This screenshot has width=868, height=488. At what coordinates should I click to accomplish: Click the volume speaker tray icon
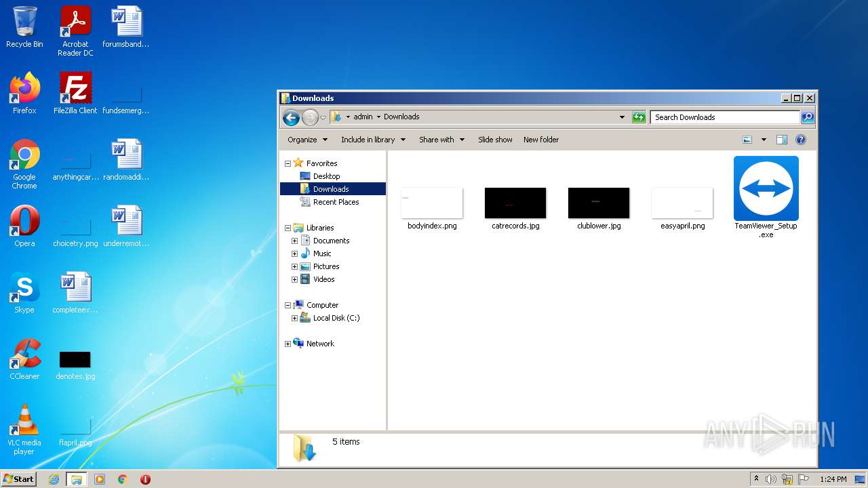[x=771, y=479]
